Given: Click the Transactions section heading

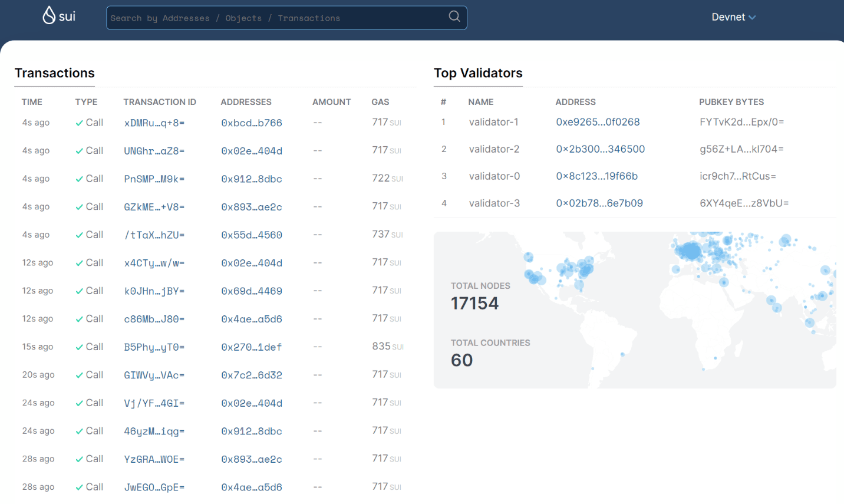Looking at the screenshot, I should (54, 73).
